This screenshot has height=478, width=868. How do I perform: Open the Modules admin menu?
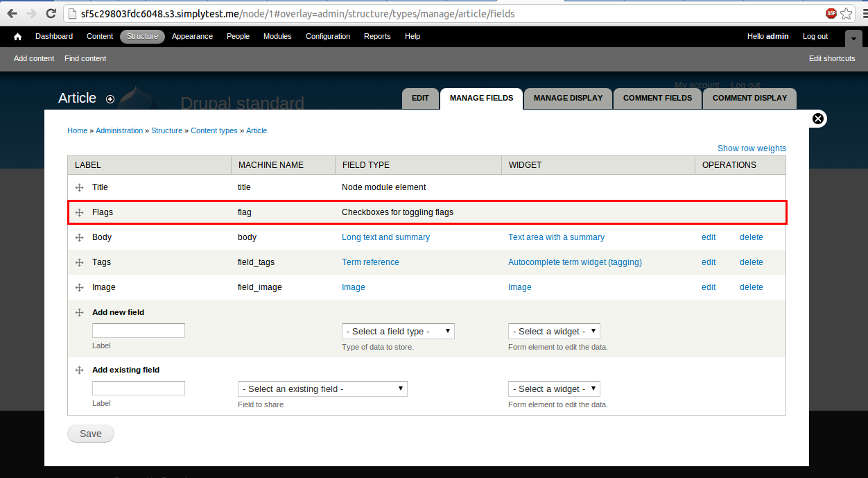277,37
